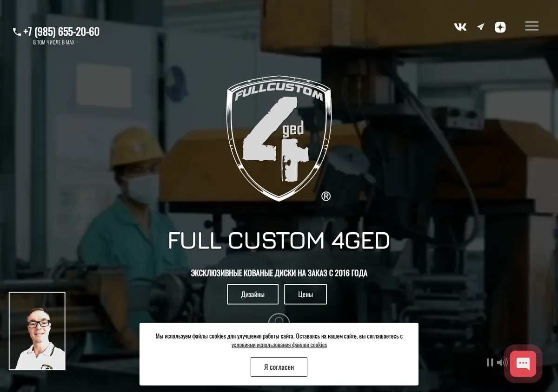Screen dimensions: 558x392
Task: Open the Дизайны section
Action: (253, 294)
